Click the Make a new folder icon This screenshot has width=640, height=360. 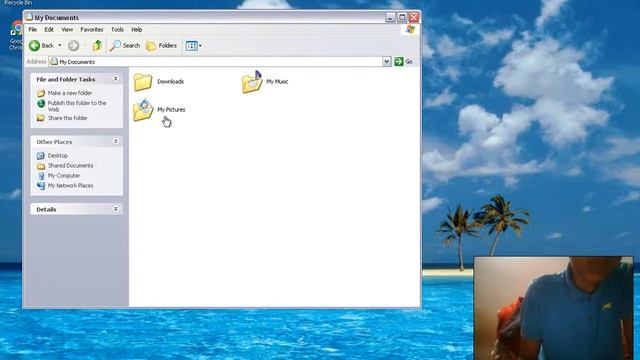coord(41,93)
